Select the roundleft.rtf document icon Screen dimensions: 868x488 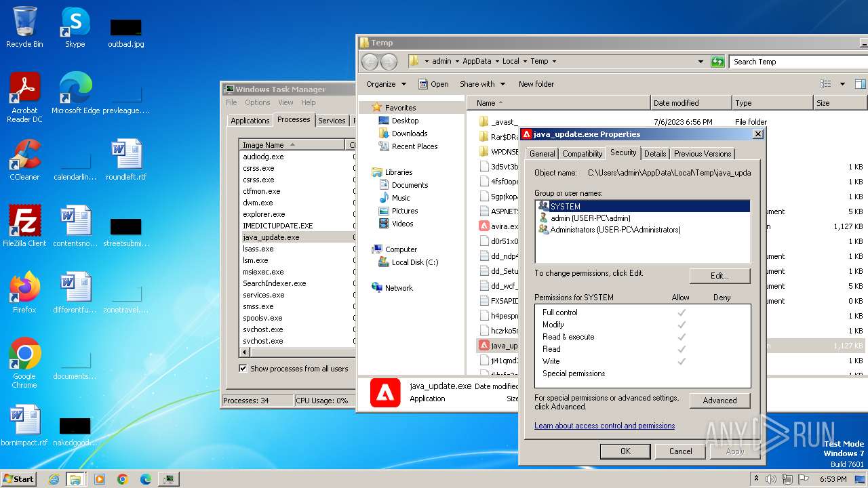point(126,160)
